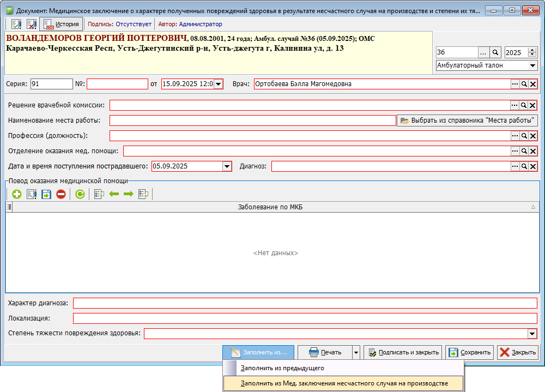Delete the selected record with the red minus icon

coord(61,194)
